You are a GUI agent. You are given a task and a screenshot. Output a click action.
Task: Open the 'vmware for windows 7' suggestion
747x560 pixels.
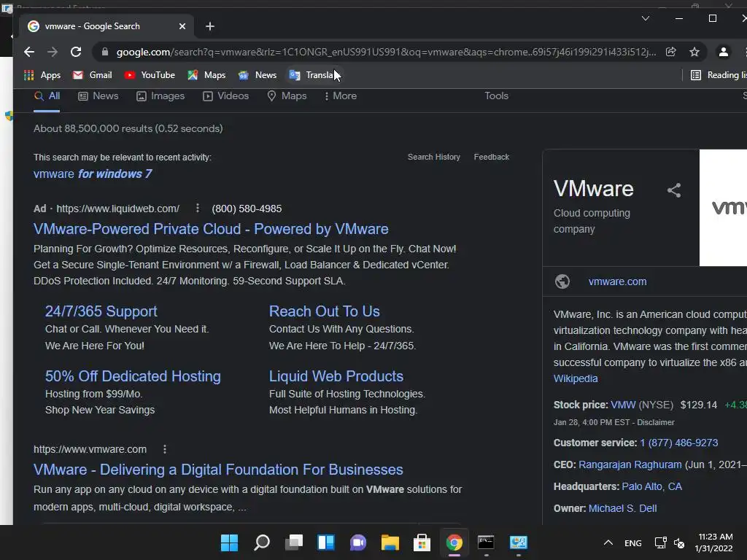tap(93, 174)
